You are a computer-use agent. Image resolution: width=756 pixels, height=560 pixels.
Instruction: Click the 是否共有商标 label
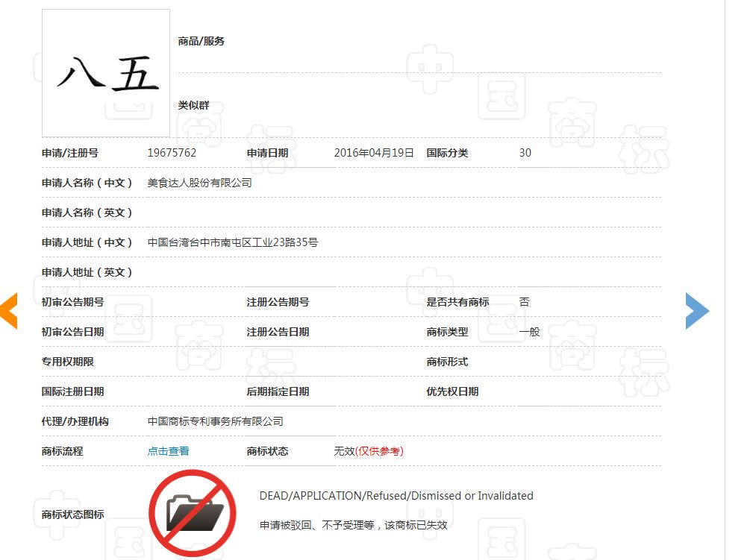[457, 302]
